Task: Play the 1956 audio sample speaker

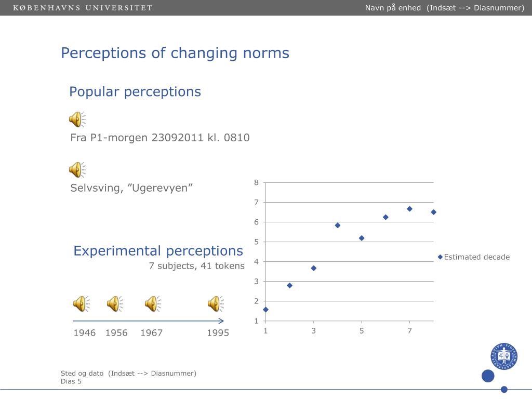Action: point(115,303)
